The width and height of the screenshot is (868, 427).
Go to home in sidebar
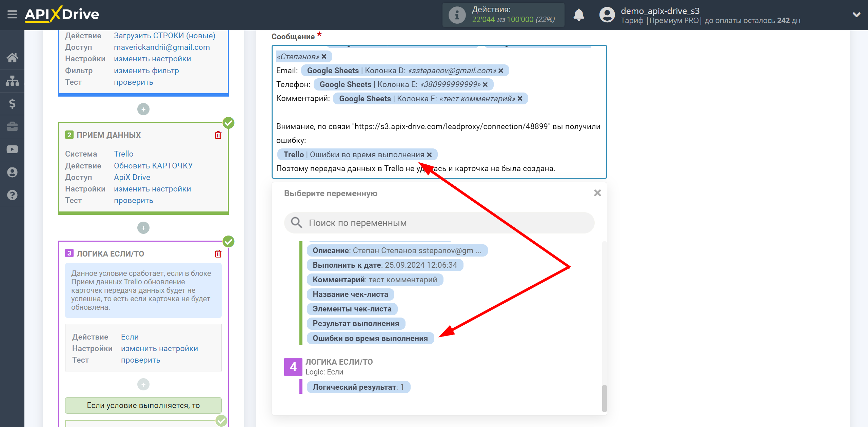point(12,58)
